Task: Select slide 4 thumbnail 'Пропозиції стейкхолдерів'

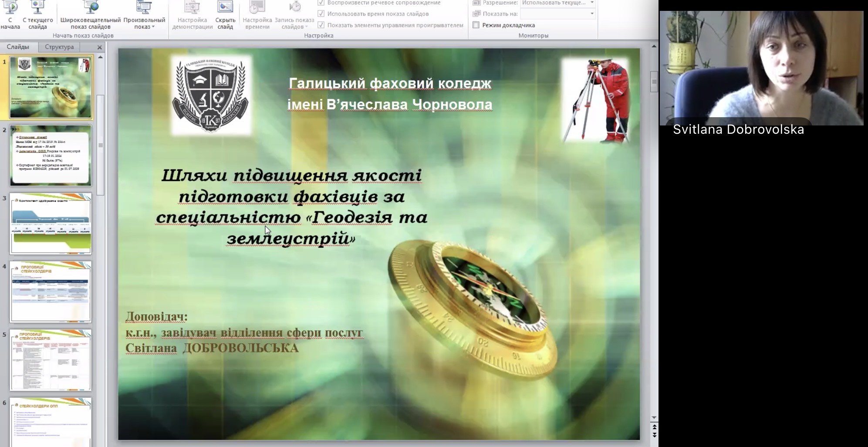Action: 51,291
